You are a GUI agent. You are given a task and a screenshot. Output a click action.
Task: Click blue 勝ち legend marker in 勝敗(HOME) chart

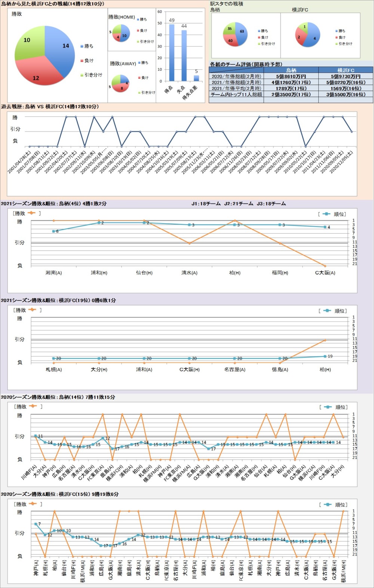click(138, 19)
